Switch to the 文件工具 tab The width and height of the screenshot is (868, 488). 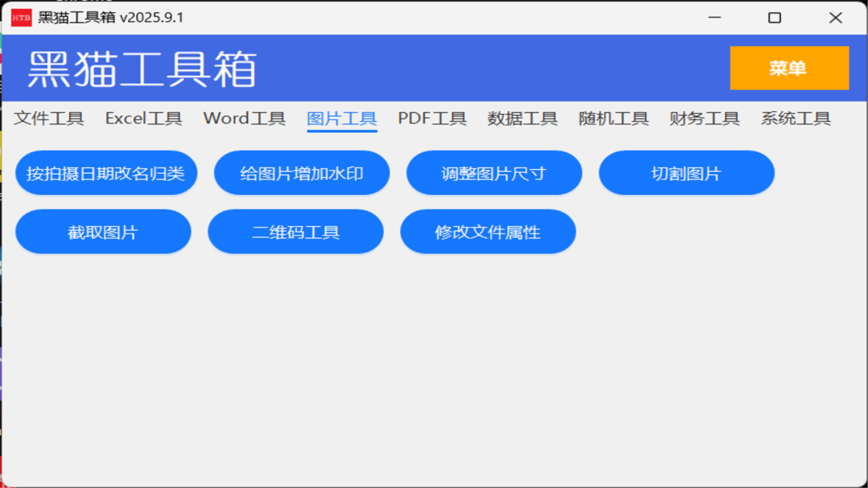click(x=49, y=119)
